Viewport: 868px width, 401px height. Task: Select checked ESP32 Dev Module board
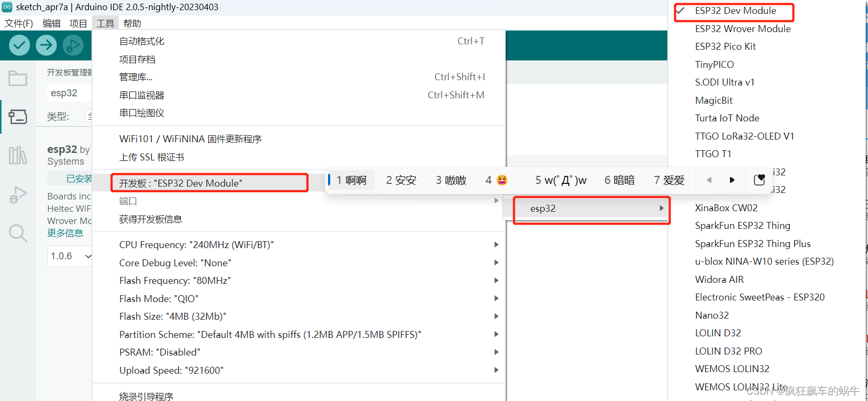click(x=734, y=11)
